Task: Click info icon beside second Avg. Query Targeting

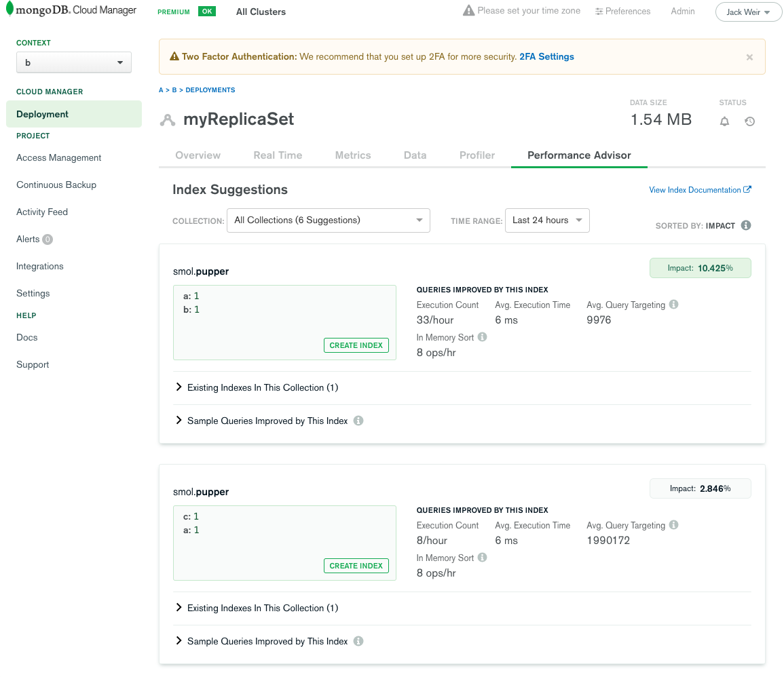Action: (x=674, y=524)
